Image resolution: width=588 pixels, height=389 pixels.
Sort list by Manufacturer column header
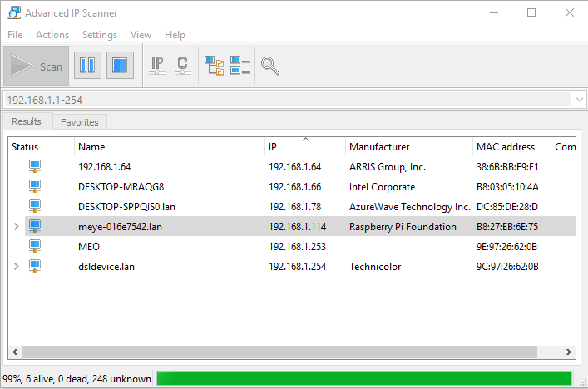click(379, 147)
